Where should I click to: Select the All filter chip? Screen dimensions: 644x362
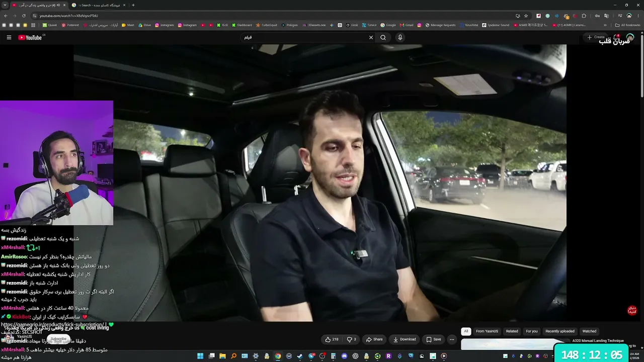[x=466, y=331]
